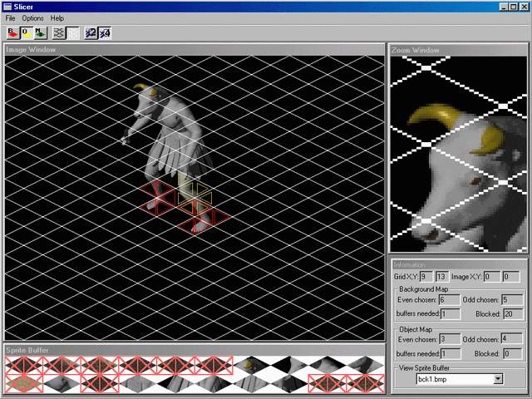
Task: Click the Slicer title bar app icon
Action: coord(7,6)
